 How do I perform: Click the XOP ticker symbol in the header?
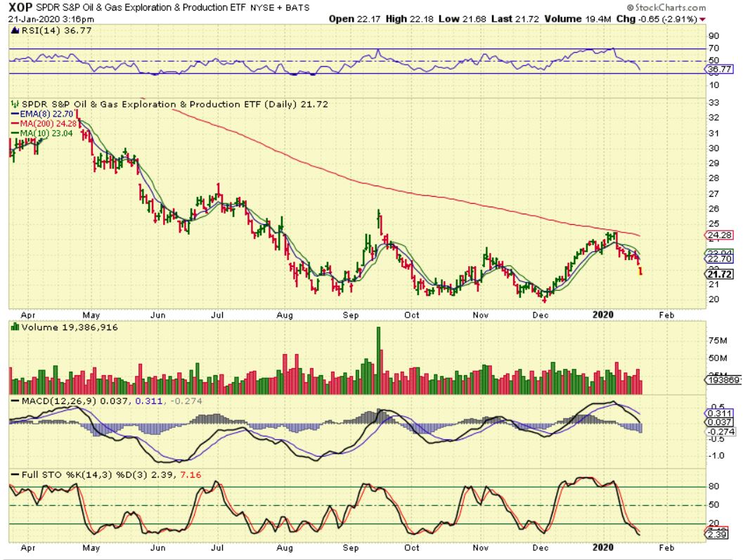coord(21,8)
